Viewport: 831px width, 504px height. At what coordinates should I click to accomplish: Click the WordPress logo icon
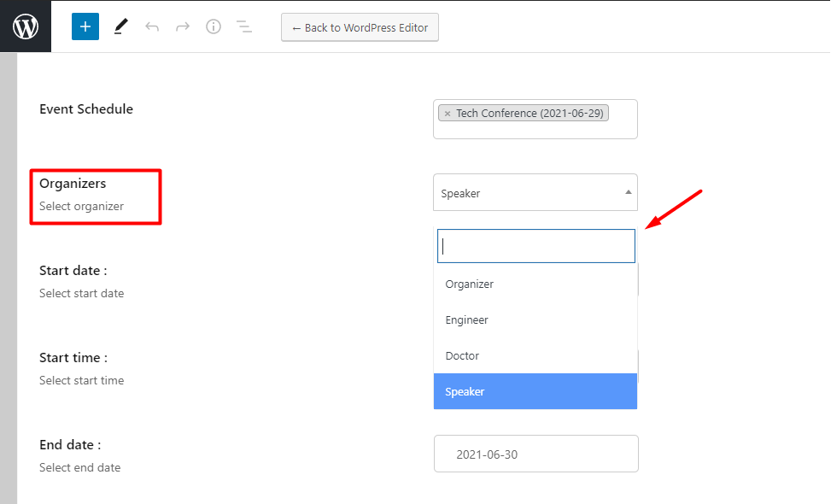coord(26,26)
